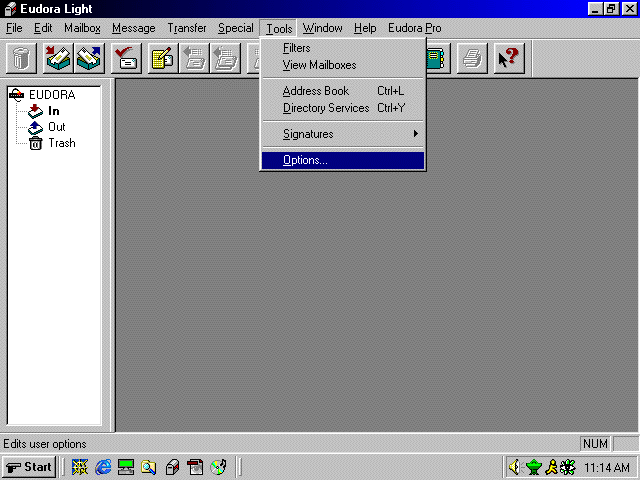Click the New Message toolbar icon
Viewport: 640px width, 480px height.
click(163, 58)
